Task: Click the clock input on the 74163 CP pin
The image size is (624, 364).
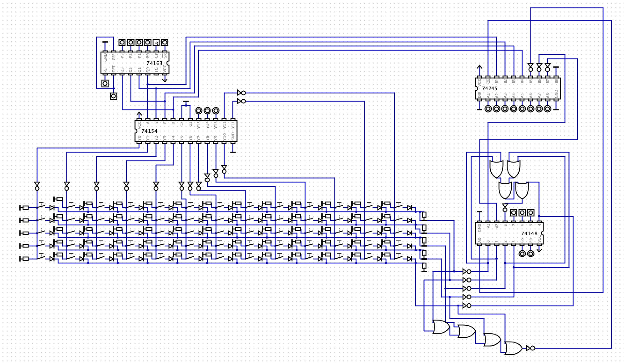Action: click(x=156, y=42)
